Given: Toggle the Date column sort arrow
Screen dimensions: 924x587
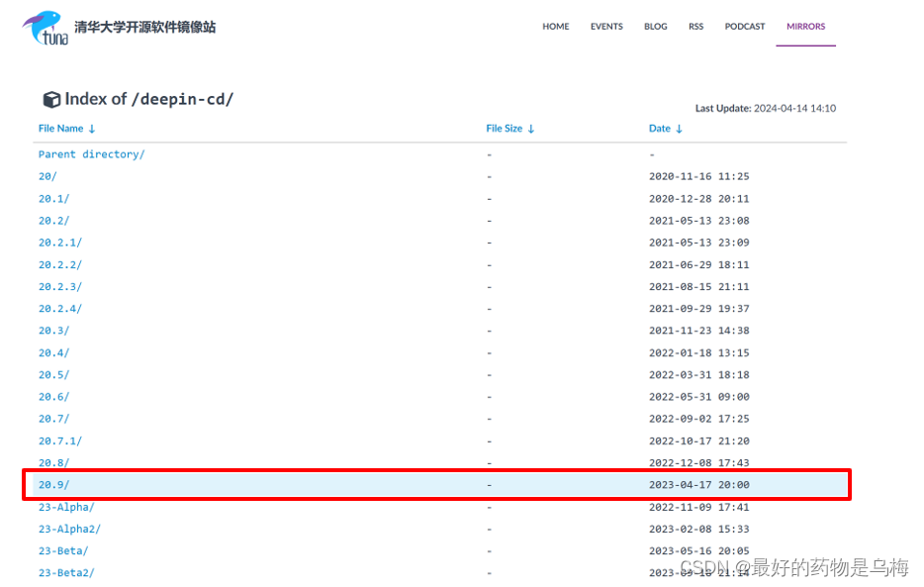Looking at the screenshot, I should coord(679,129).
